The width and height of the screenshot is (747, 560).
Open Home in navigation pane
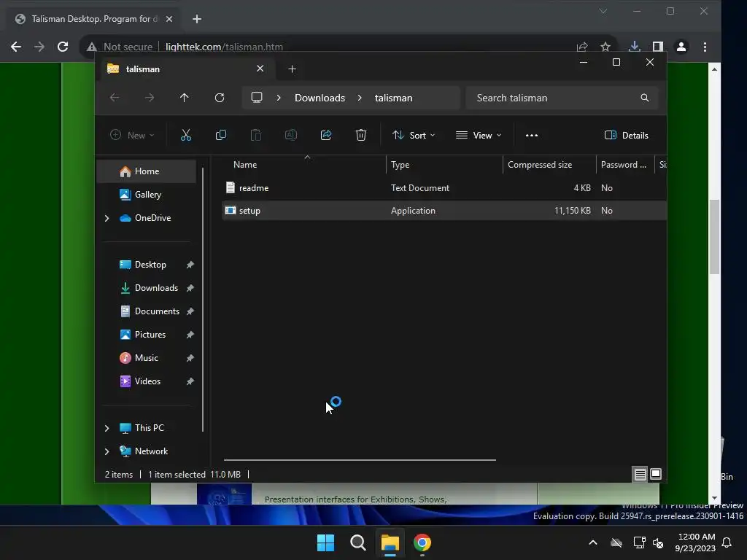pos(147,171)
